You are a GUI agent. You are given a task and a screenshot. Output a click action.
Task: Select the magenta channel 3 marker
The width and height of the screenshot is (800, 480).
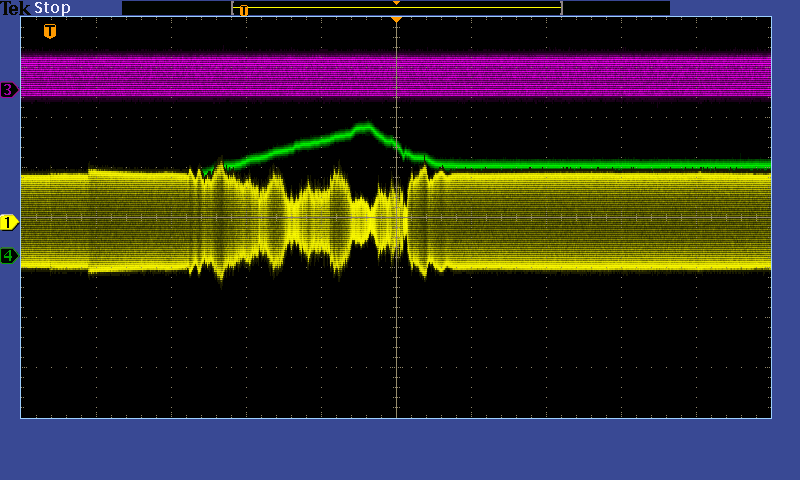pos(9,90)
